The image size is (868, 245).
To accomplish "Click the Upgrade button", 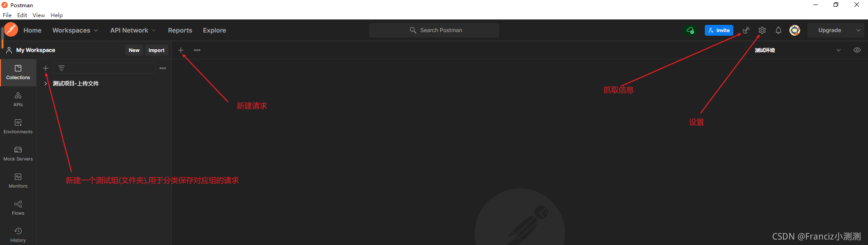I will [x=830, y=30].
